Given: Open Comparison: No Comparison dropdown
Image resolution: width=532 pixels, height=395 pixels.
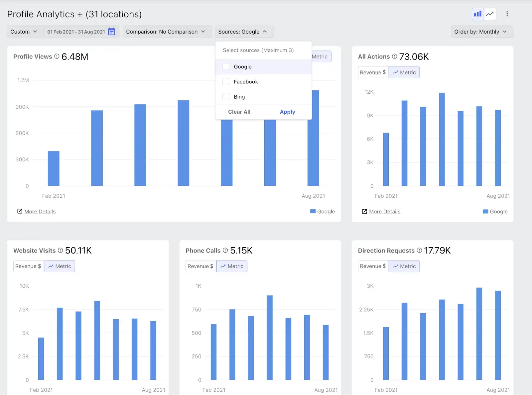Looking at the screenshot, I should pyautogui.click(x=167, y=32).
